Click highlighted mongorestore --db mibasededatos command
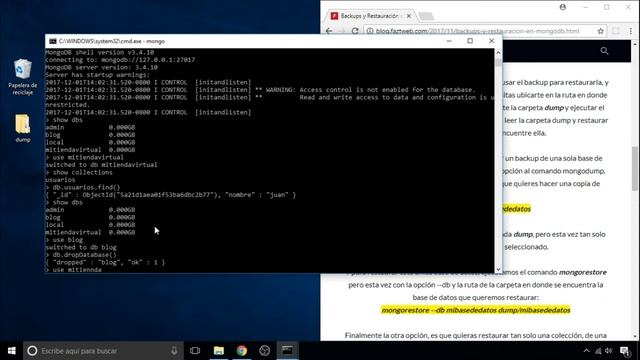This screenshot has height=360, width=640. click(476, 310)
